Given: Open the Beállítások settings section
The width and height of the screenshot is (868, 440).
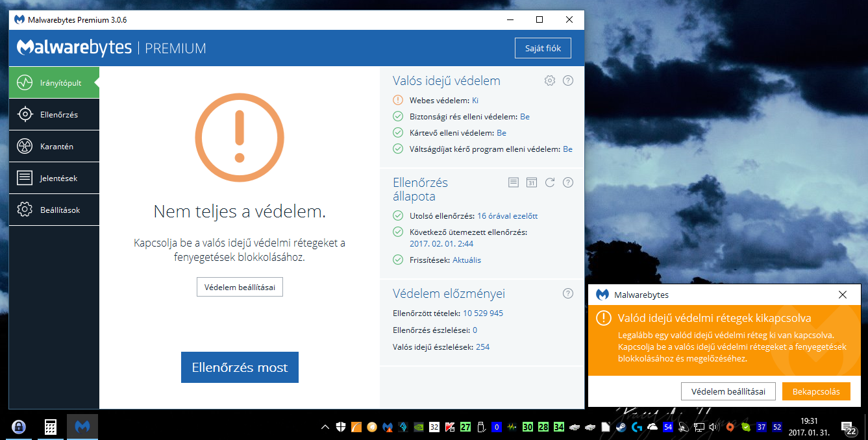Looking at the screenshot, I should tap(54, 210).
